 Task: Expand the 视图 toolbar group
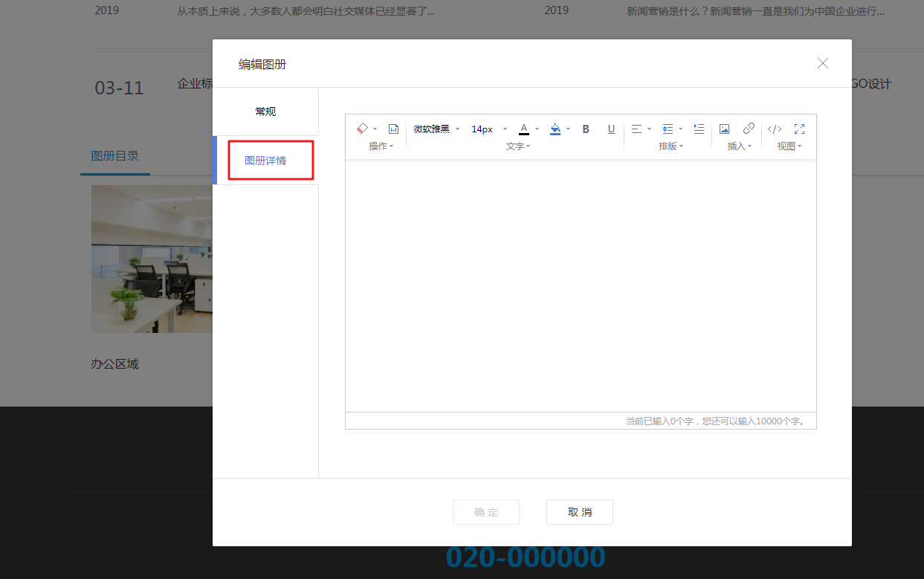click(x=789, y=146)
